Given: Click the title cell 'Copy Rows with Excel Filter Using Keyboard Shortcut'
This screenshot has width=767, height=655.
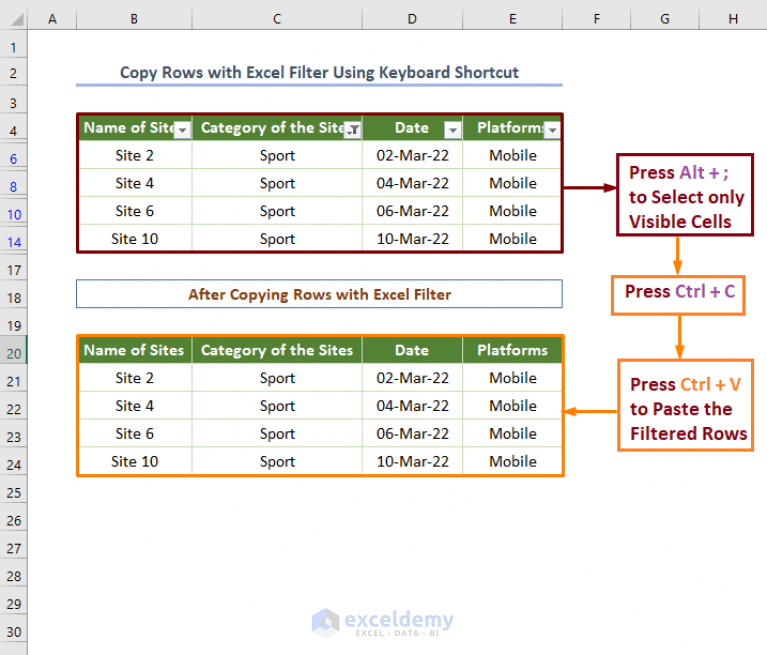Looking at the screenshot, I should click(x=319, y=73).
